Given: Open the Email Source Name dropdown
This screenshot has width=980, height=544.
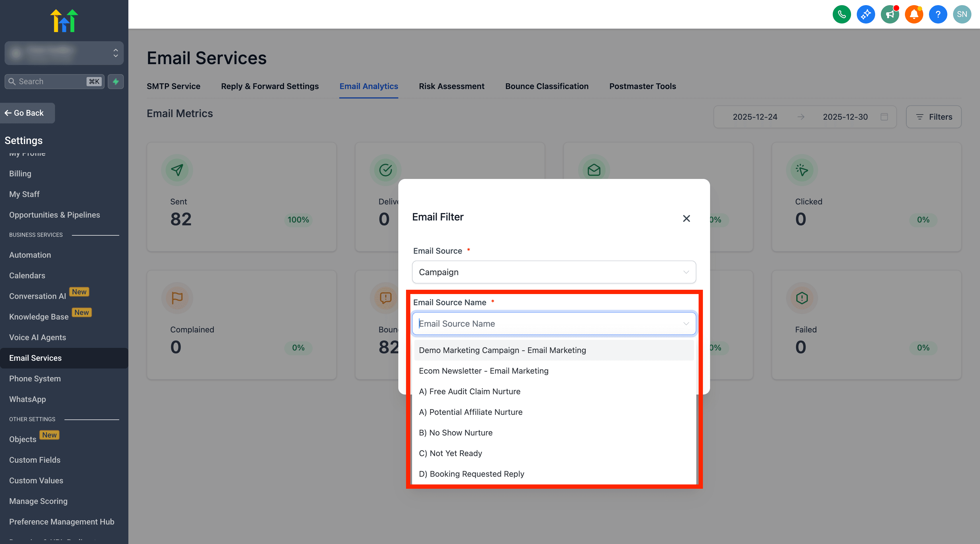Looking at the screenshot, I should coord(554,324).
